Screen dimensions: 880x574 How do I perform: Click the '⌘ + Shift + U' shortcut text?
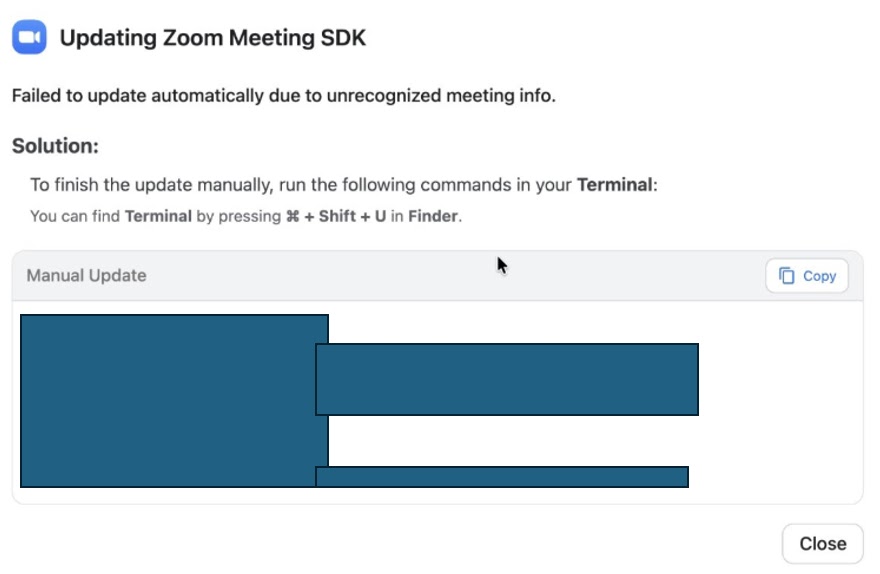[x=336, y=216]
